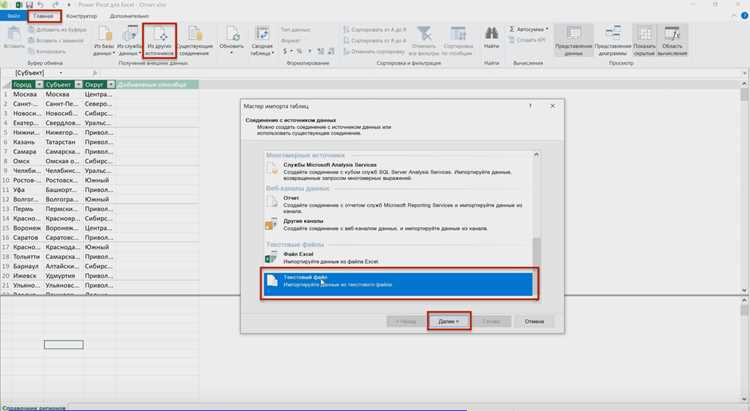Select Другие каналы data feed source
This screenshot has height=411, width=750.
[x=400, y=225]
